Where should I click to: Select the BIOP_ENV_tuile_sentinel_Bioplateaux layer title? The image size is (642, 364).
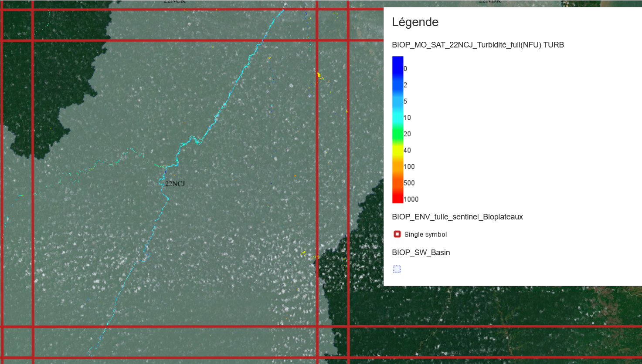(x=457, y=217)
